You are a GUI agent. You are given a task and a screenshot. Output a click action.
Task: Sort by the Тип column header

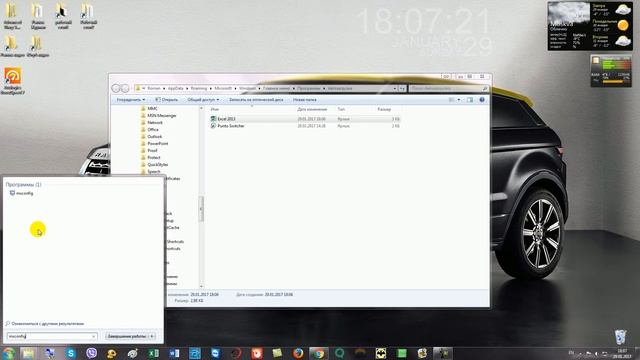(341, 109)
